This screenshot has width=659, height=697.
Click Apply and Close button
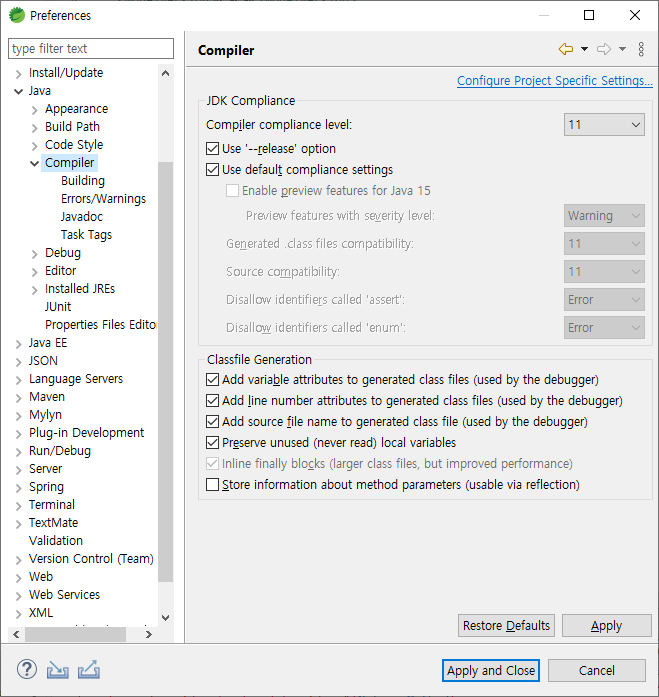coord(491,670)
